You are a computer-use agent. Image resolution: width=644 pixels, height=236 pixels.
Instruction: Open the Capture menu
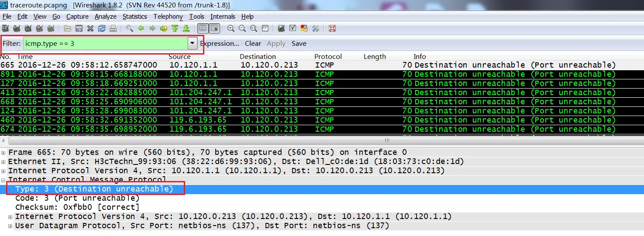point(77,17)
